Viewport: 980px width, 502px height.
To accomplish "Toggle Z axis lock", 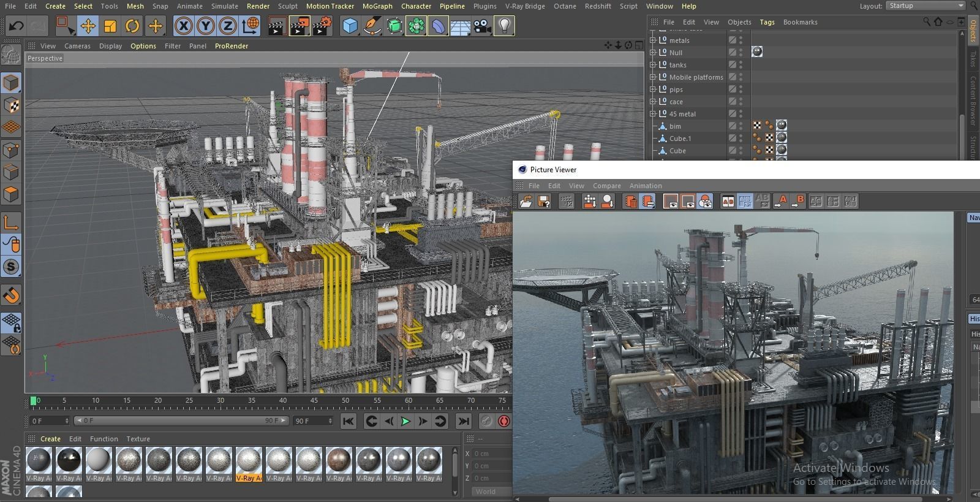I will click(228, 26).
